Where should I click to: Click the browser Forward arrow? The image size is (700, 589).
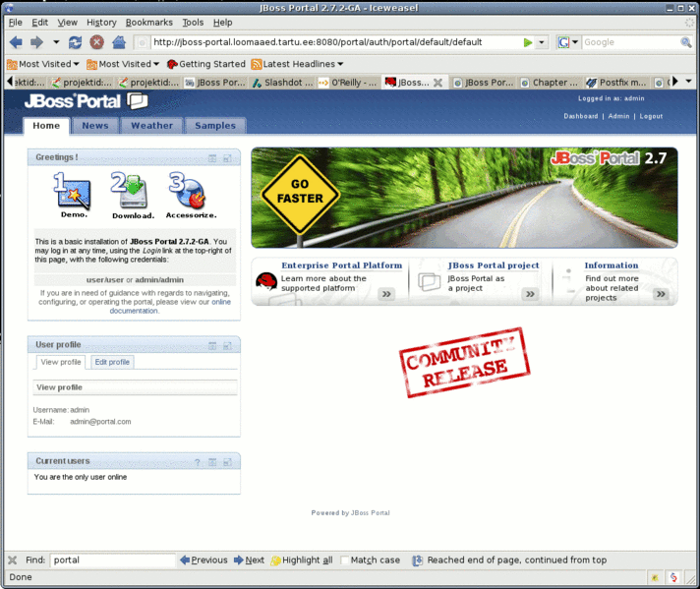click(x=36, y=42)
